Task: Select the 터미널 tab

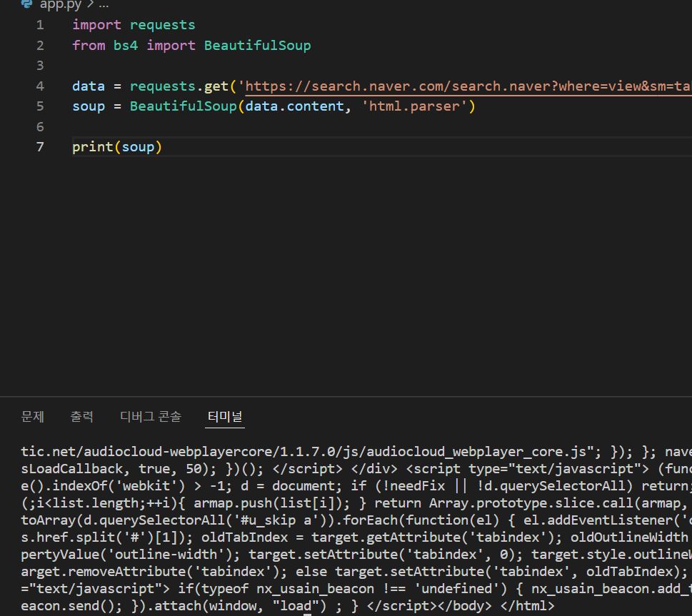Action: pyautogui.click(x=225, y=416)
